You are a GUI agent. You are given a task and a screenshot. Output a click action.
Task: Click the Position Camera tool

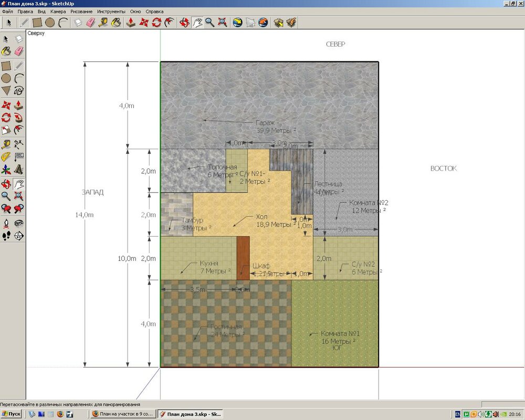6,223
